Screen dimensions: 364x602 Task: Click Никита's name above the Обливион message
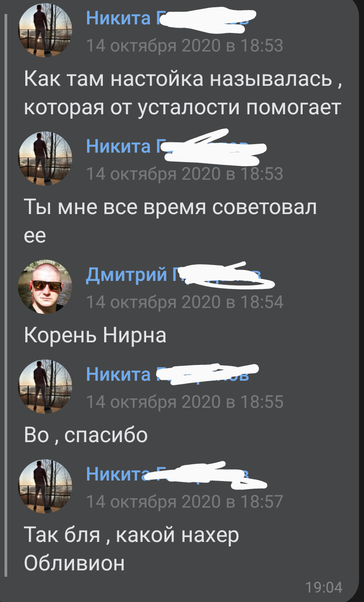coord(167,473)
